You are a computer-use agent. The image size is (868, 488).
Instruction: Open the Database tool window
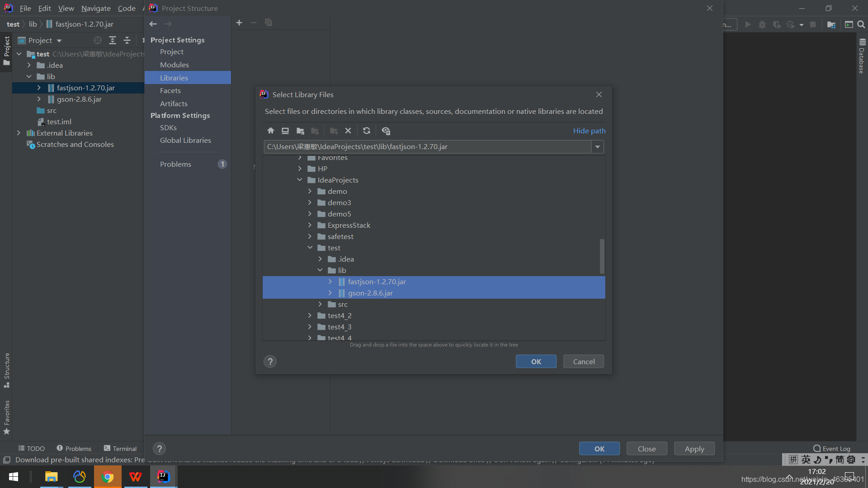click(862, 57)
